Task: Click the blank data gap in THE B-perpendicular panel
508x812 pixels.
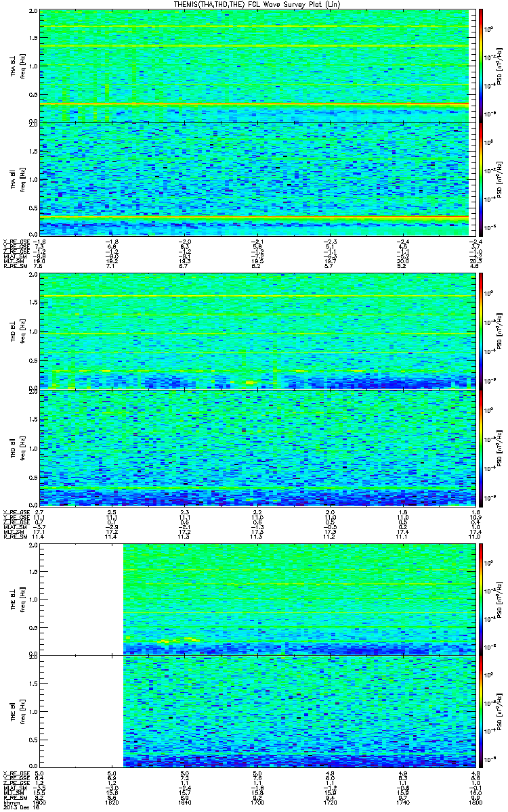Action: point(81,600)
